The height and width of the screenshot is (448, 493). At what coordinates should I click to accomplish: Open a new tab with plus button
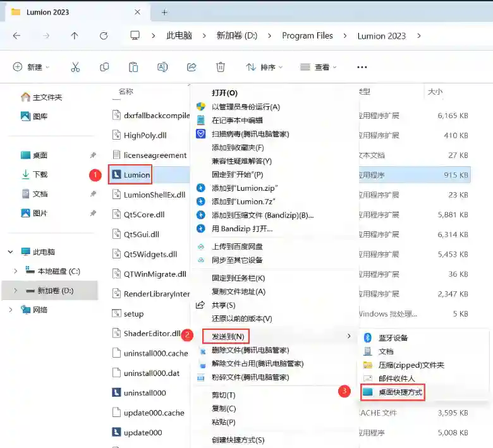(x=164, y=12)
